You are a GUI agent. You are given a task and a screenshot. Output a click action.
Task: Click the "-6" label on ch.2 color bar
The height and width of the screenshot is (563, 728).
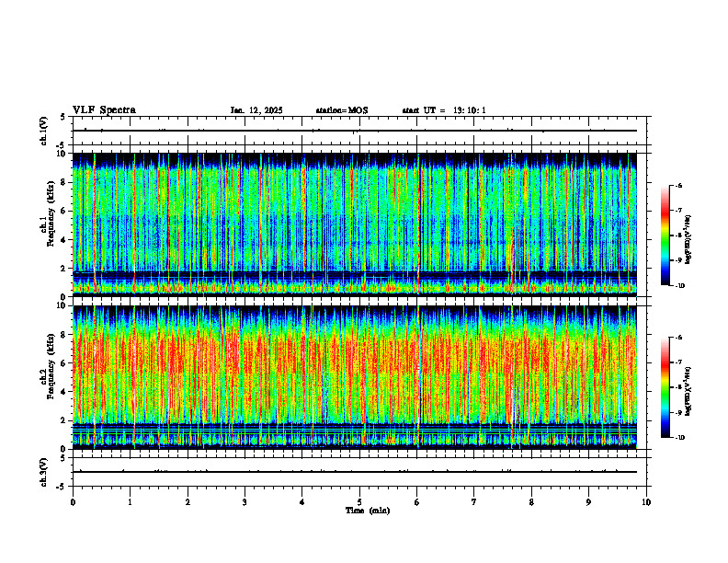(x=678, y=338)
